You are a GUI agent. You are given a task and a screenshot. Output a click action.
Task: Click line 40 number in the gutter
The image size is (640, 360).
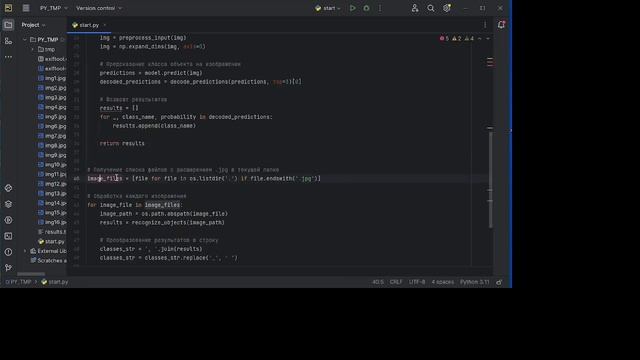point(76,178)
